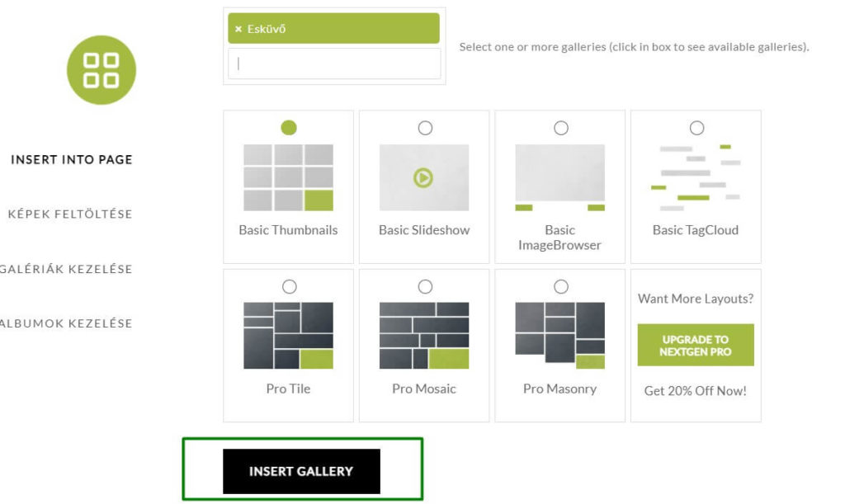
Task: Select the Basic TagCloud radio button
Action: coord(696,128)
